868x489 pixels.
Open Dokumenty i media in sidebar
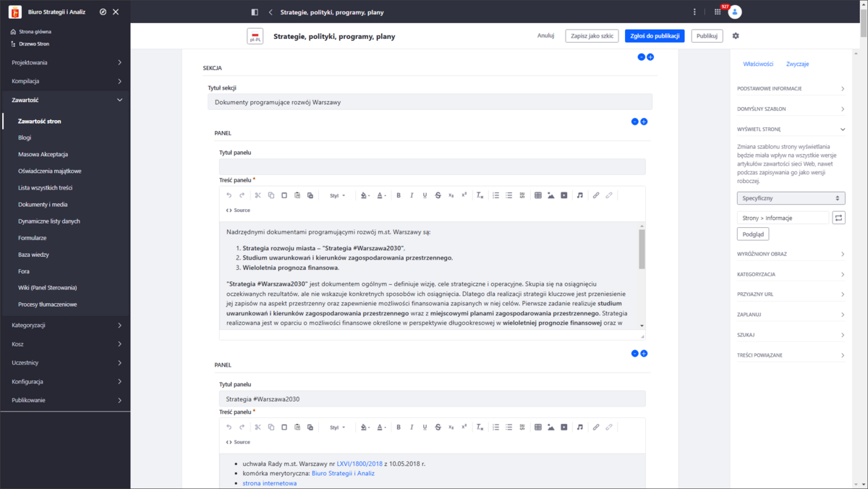[x=43, y=205]
